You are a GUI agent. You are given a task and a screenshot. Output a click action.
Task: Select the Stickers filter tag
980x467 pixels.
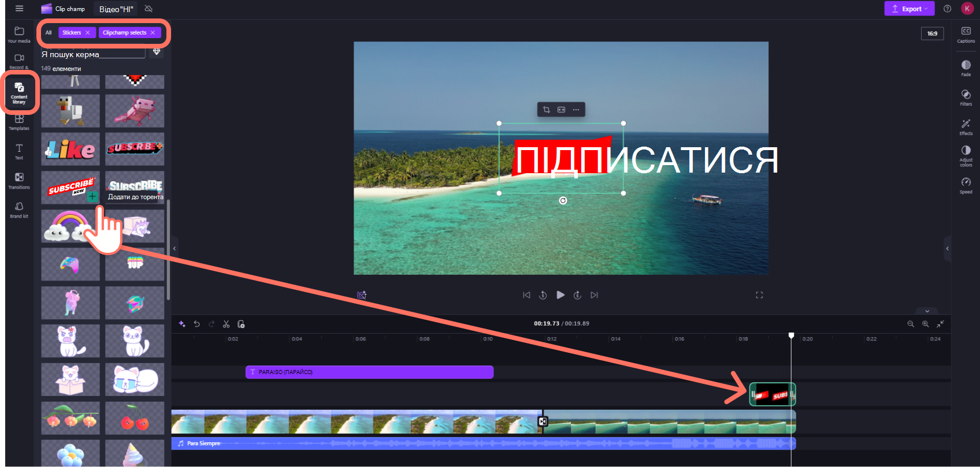coord(72,33)
